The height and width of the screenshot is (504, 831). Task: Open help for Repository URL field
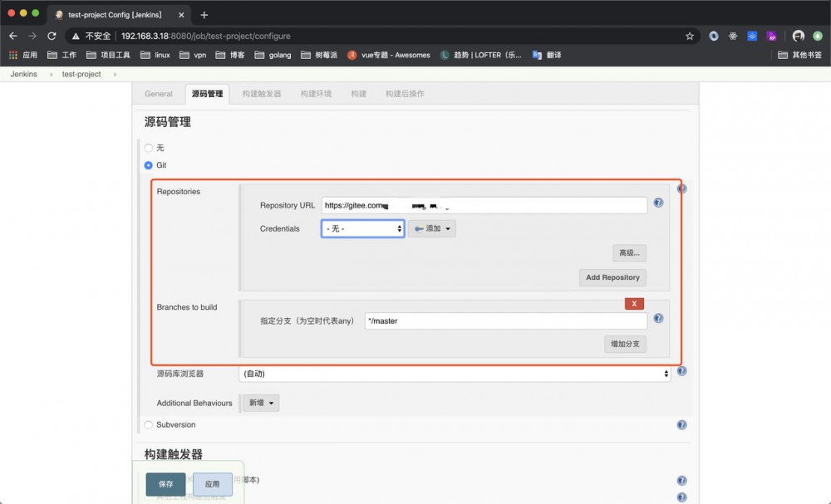[658, 203]
